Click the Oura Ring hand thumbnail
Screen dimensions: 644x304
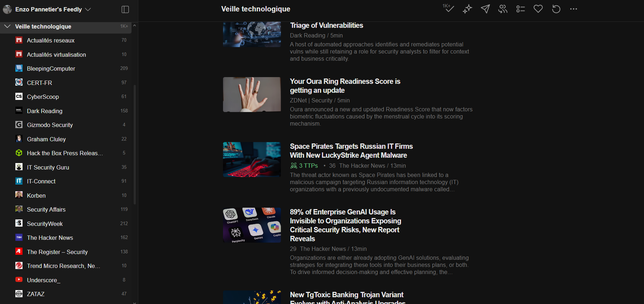click(x=252, y=95)
